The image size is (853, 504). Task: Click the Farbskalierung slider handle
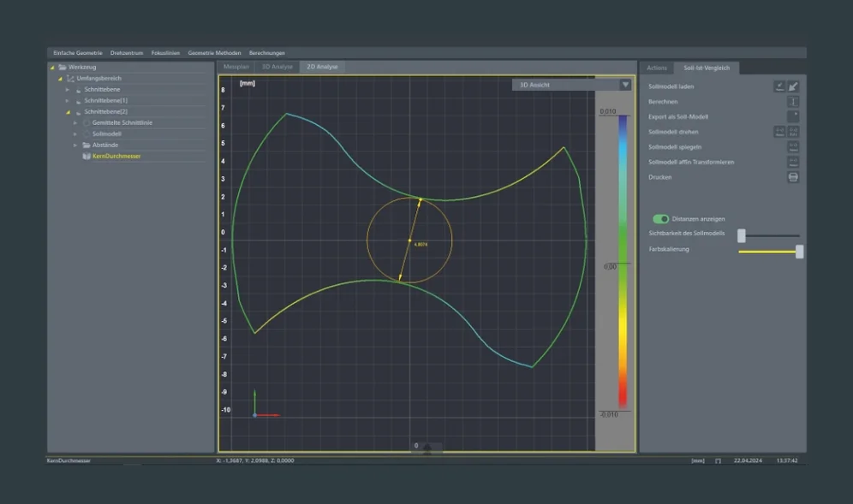[799, 252]
